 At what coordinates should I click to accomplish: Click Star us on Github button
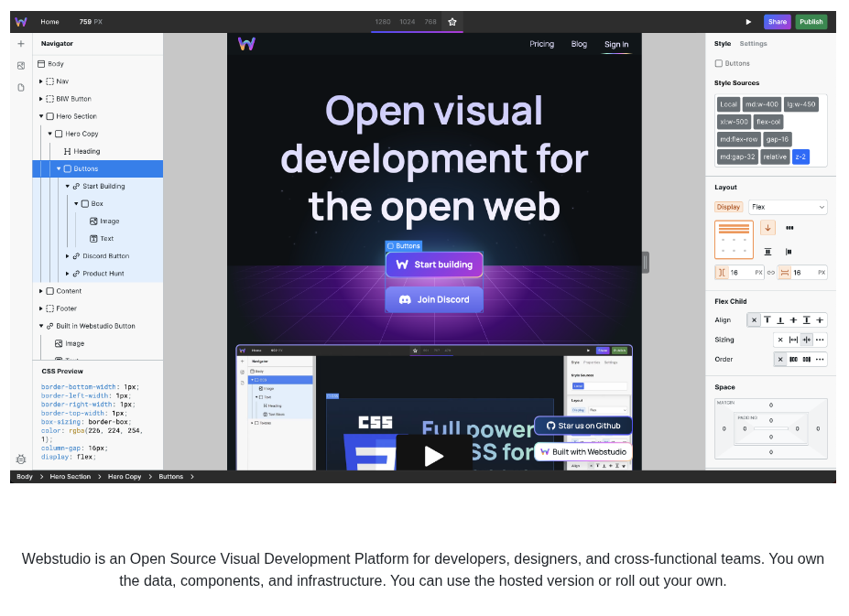coord(583,426)
